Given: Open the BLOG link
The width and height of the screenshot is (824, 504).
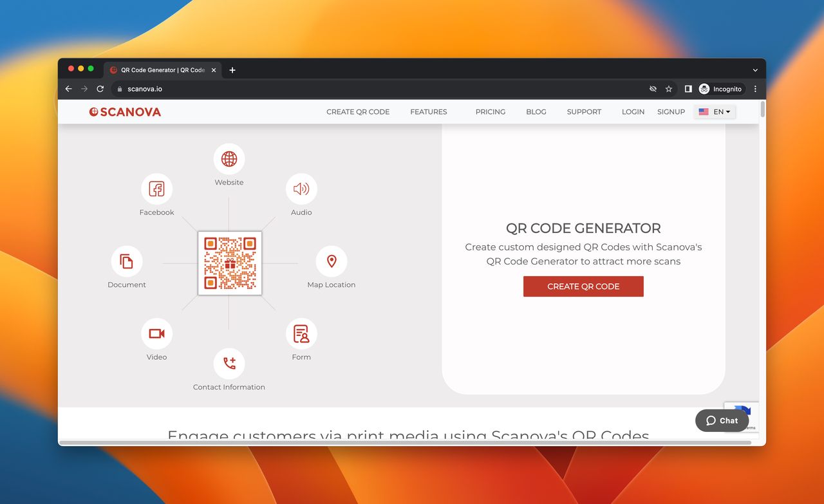Looking at the screenshot, I should 536,112.
